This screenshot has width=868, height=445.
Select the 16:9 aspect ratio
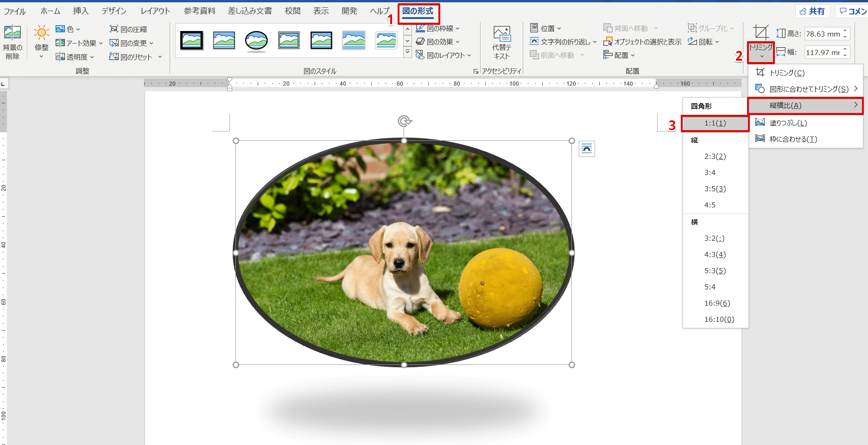coord(716,303)
